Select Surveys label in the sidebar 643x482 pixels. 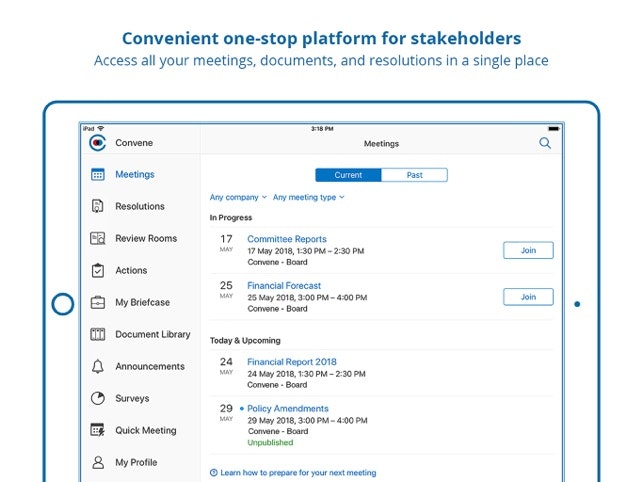pyautogui.click(x=132, y=398)
